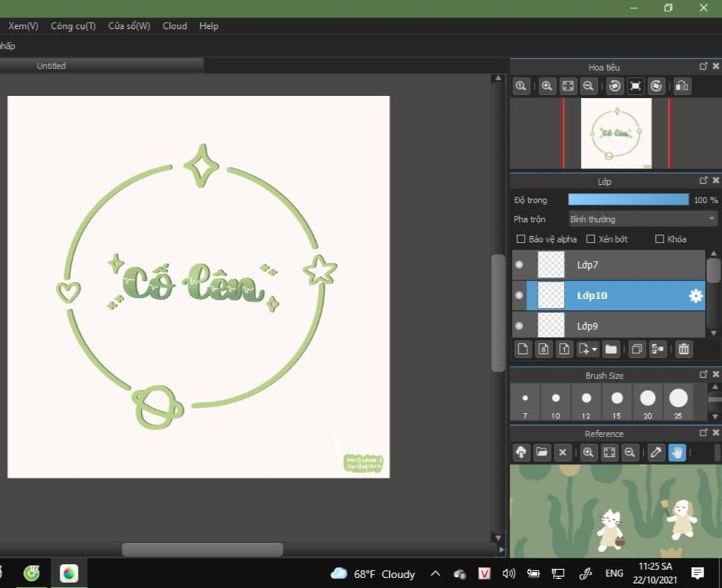Click the flip view icon in Hoa tiêu
The height and width of the screenshot is (588, 722).
click(x=682, y=86)
